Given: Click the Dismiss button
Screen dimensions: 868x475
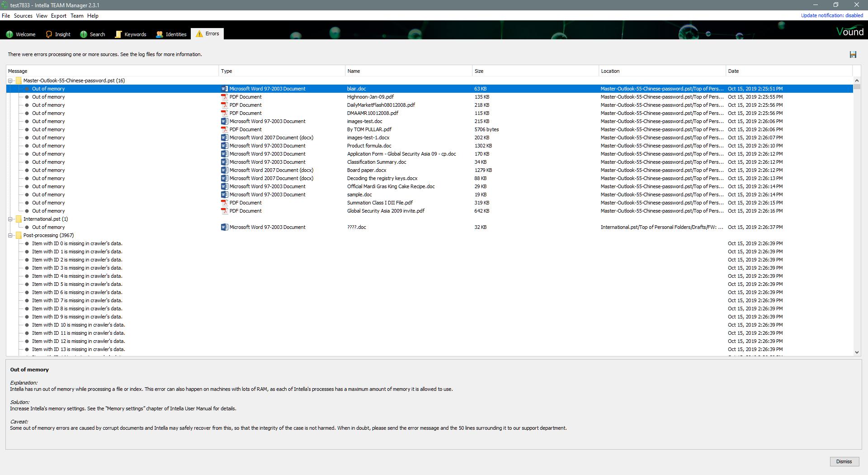Looking at the screenshot, I should point(844,461).
